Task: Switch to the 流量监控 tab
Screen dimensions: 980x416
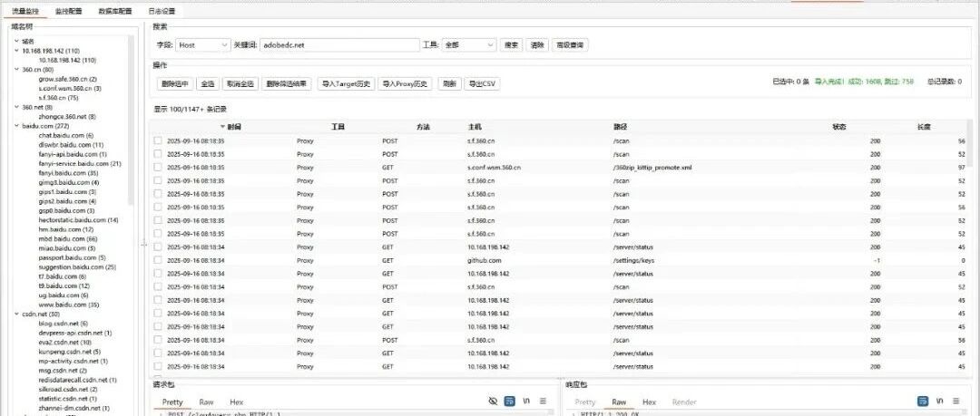Action: point(25,11)
